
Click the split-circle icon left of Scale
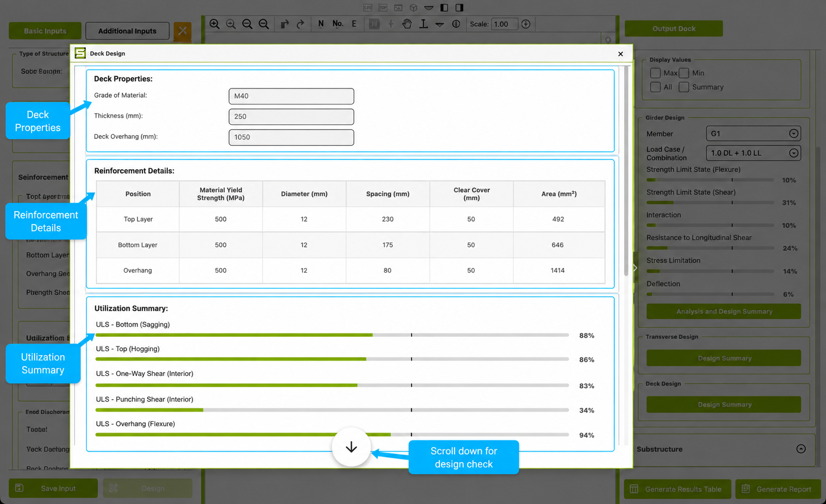tap(456, 24)
